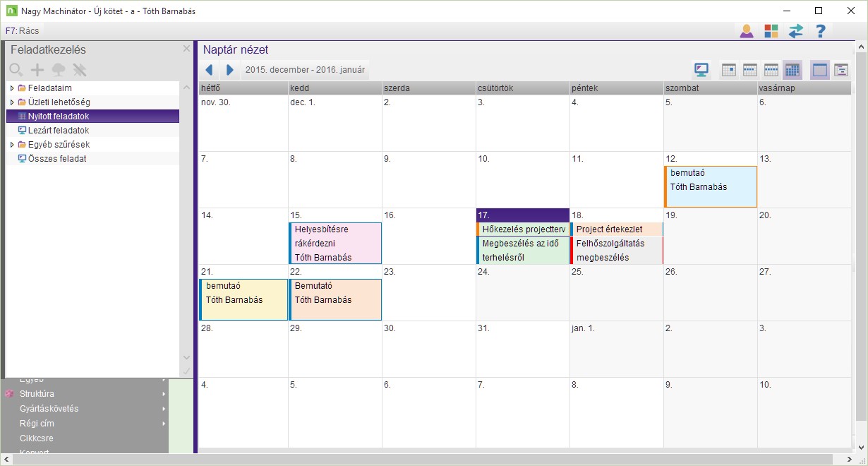This screenshot has width=868, height=466.
Task: Click the szerda column header
Action: pos(428,88)
